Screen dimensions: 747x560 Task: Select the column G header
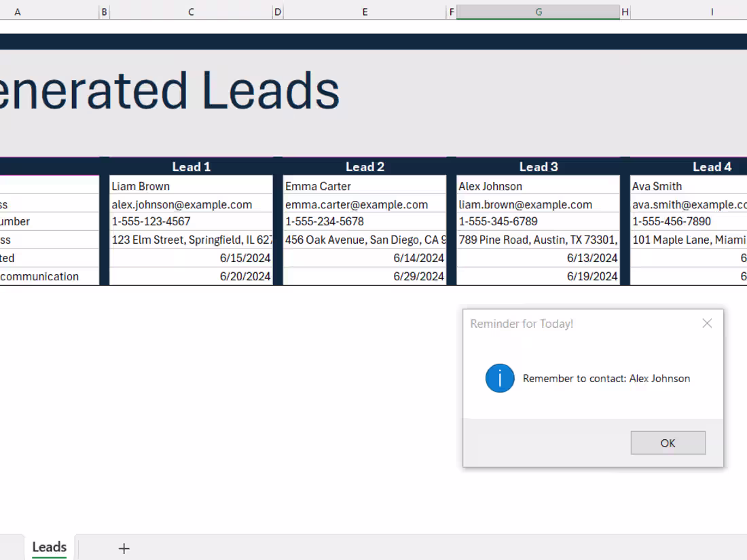click(x=538, y=12)
